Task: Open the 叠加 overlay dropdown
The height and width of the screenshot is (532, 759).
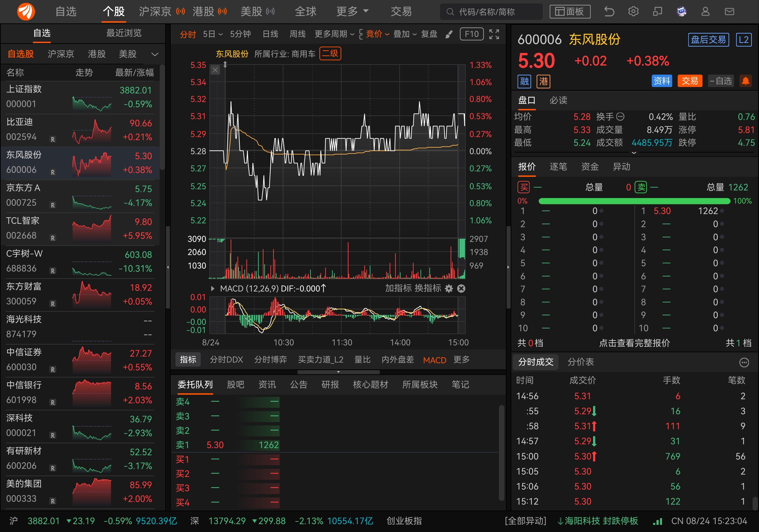Action: 405,34
